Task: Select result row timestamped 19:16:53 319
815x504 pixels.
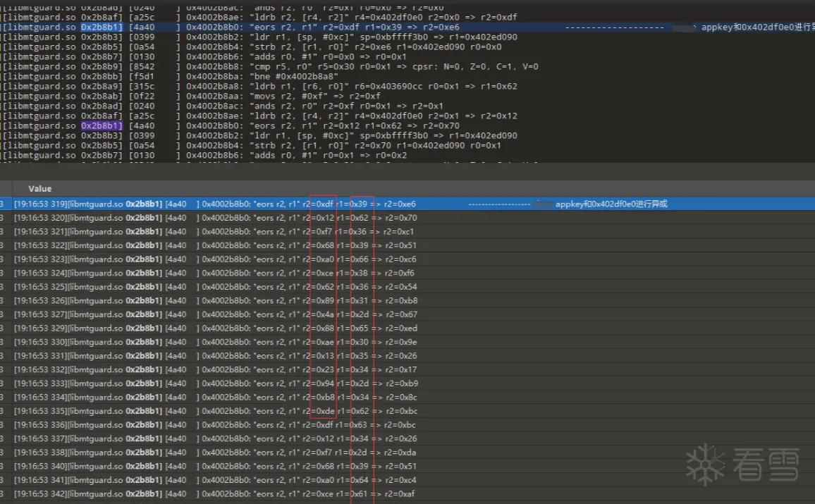Action: coord(407,204)
